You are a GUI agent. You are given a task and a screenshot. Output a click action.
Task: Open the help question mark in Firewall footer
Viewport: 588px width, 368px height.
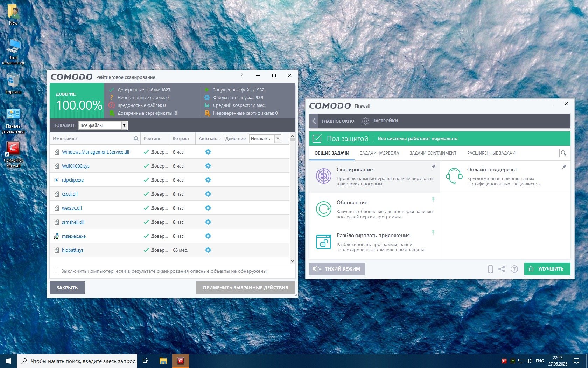click(x=514, y=269)
